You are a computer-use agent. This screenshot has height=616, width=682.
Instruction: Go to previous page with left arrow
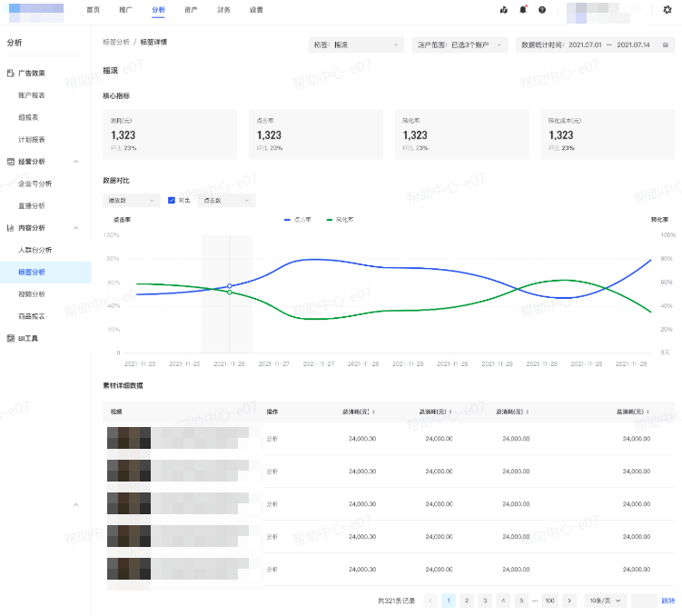[x=430, y=601]
